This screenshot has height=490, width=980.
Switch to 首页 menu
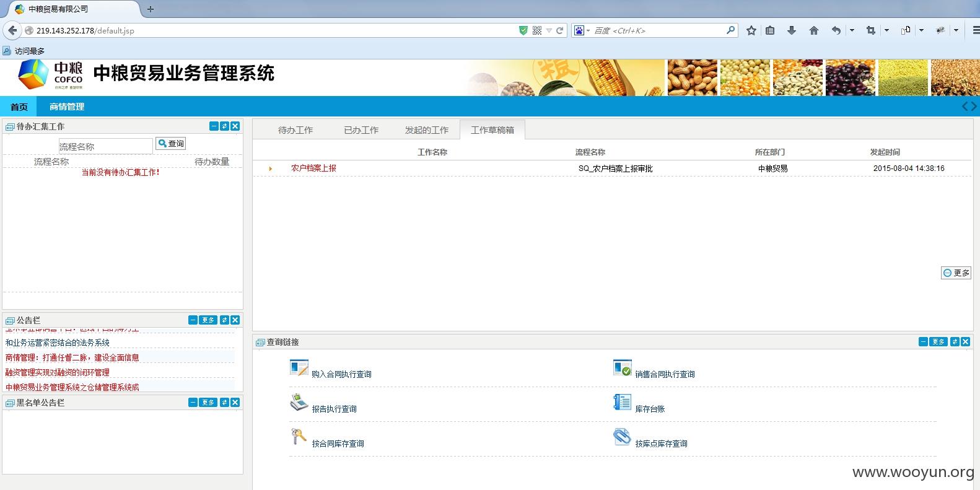19,107
